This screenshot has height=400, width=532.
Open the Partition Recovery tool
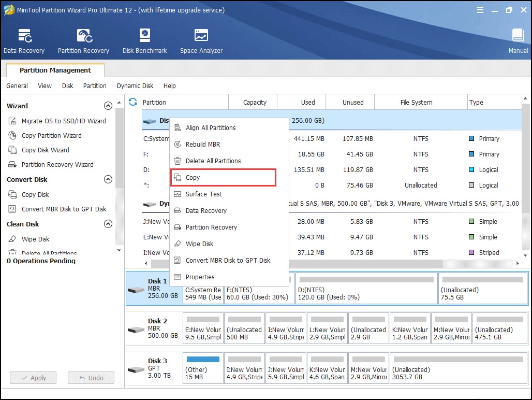tap(83, 41)
